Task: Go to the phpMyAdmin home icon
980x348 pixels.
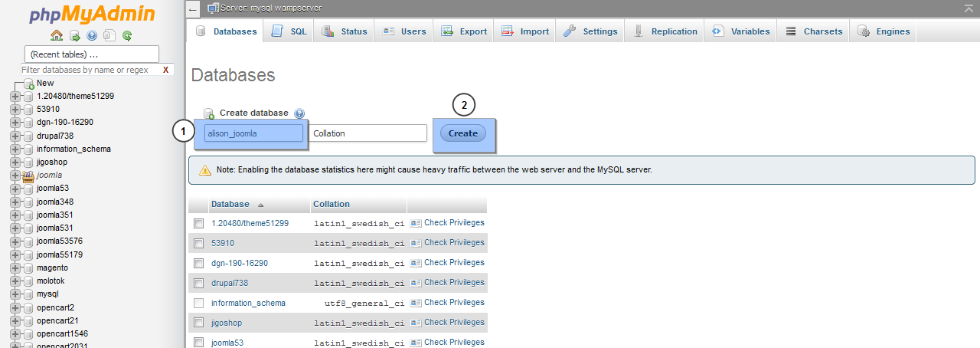Action: (x=57, y=35)
